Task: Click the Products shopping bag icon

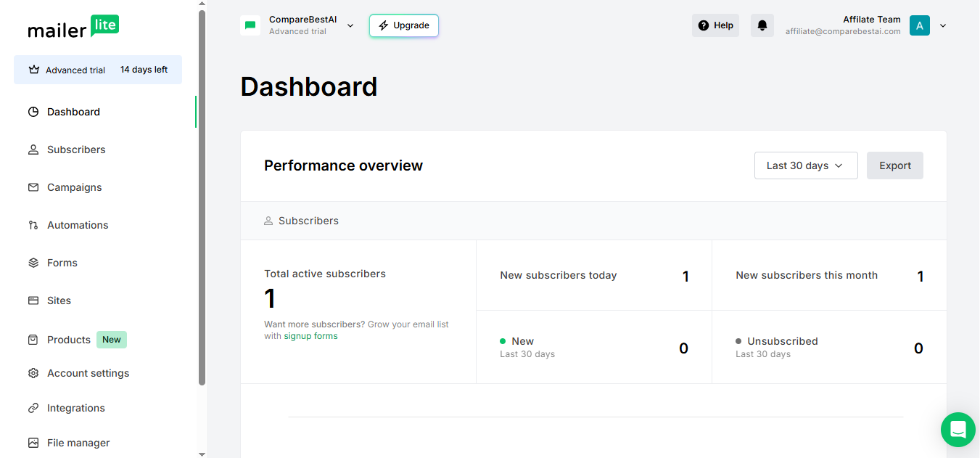Action: coord(33,340)
